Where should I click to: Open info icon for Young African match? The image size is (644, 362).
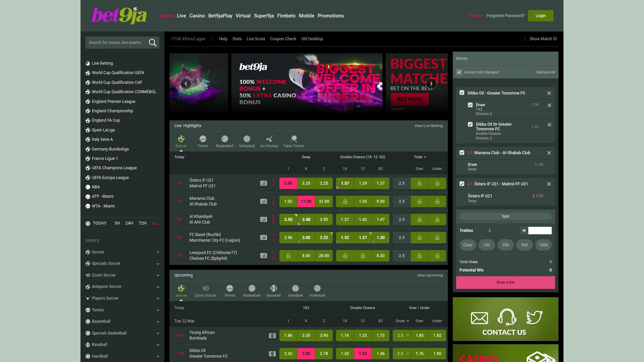click(x=272, y=336)
